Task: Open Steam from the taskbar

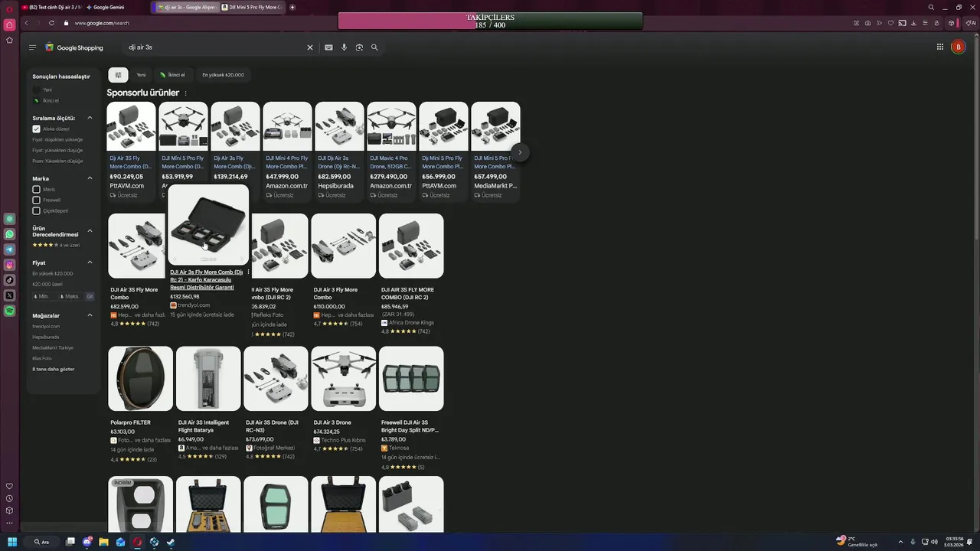Action: coord(171,542)
